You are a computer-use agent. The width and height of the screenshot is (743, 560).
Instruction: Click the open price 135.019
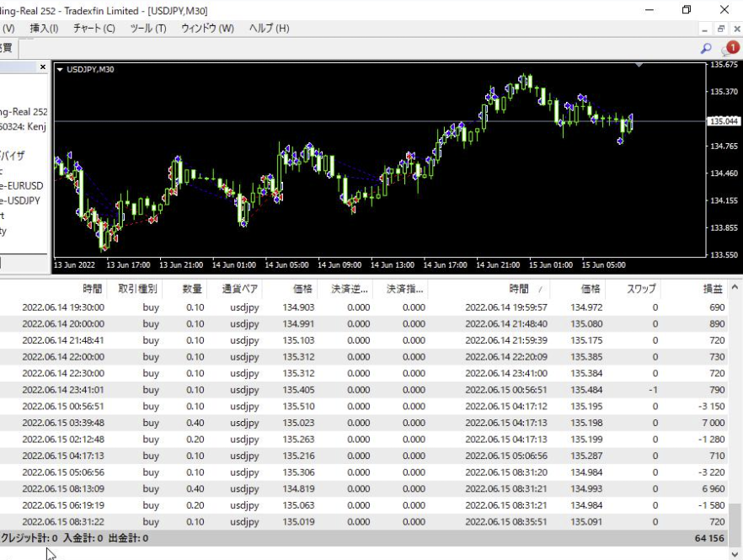[298, 521]
